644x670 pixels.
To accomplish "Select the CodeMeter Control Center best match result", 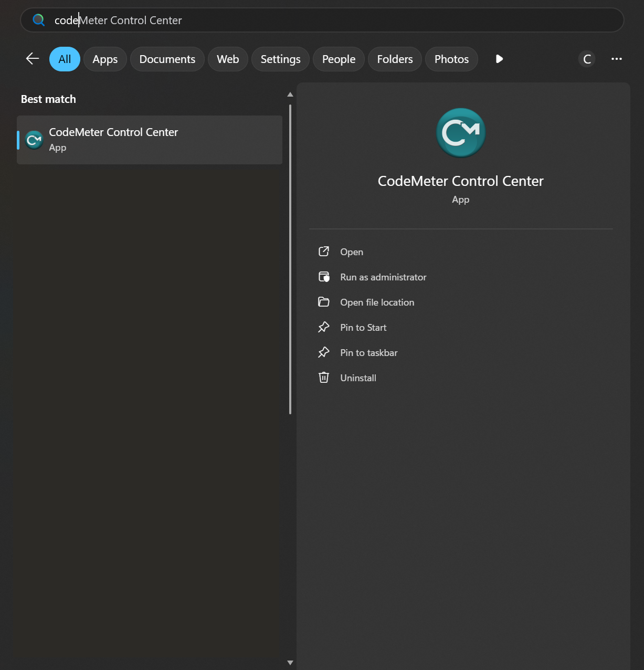I will click(150, 140).
